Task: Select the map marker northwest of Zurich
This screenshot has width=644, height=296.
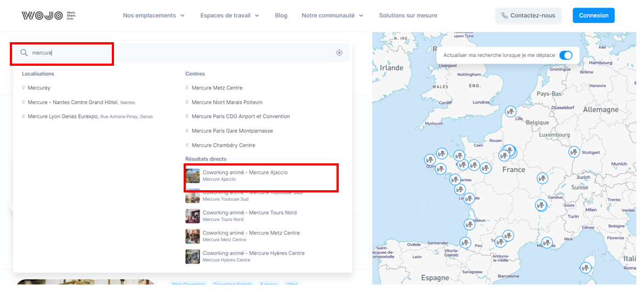Action: pyautogui.click(x=543, y=179)
